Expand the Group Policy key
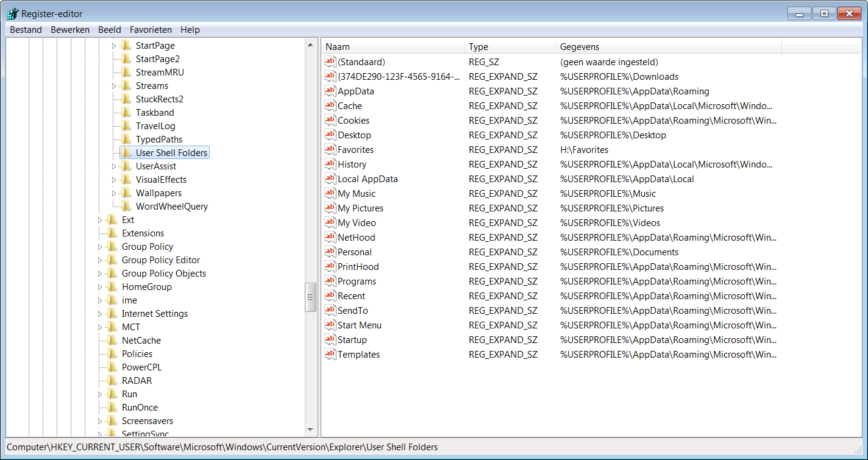The image size is (868, 460). [99, 247]
